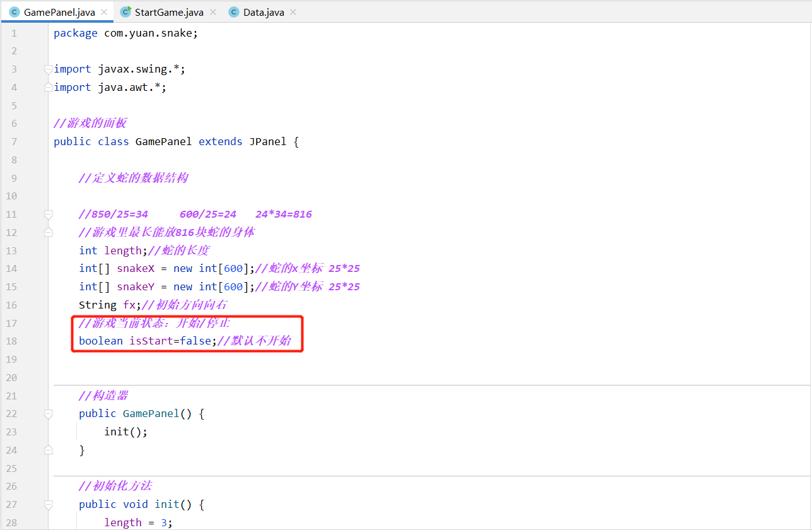Collapse the comment block at line 11
This screenshot has height=530, width=812.
(49, 214)
